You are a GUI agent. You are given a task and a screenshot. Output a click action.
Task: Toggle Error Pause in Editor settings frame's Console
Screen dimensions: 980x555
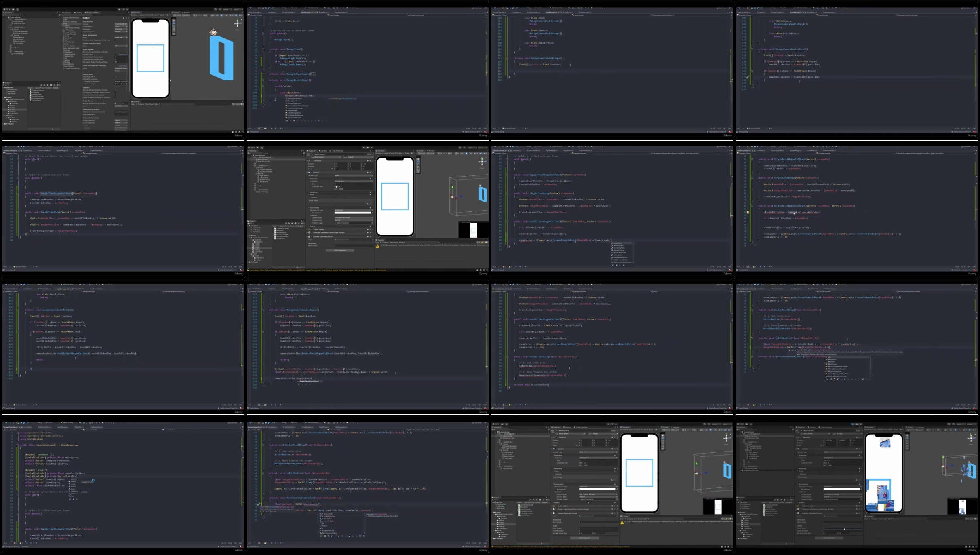click(x=150, y=104)
